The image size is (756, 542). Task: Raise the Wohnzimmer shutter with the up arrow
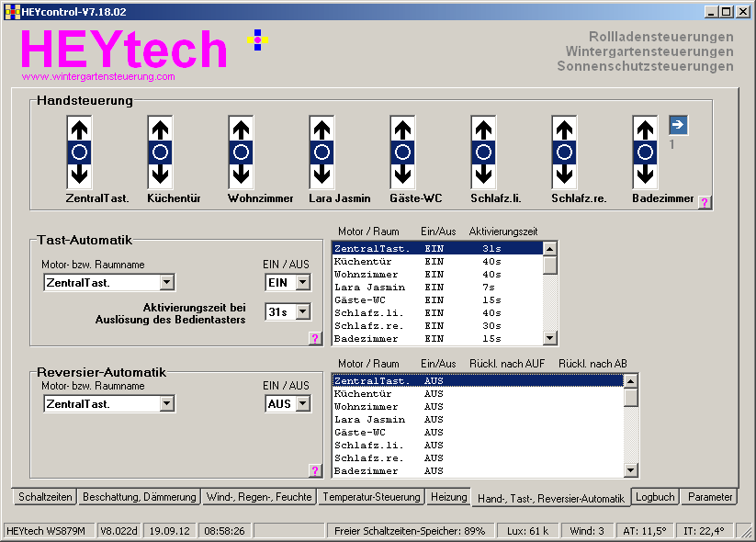pyautogui.click(x=241, y=130)
